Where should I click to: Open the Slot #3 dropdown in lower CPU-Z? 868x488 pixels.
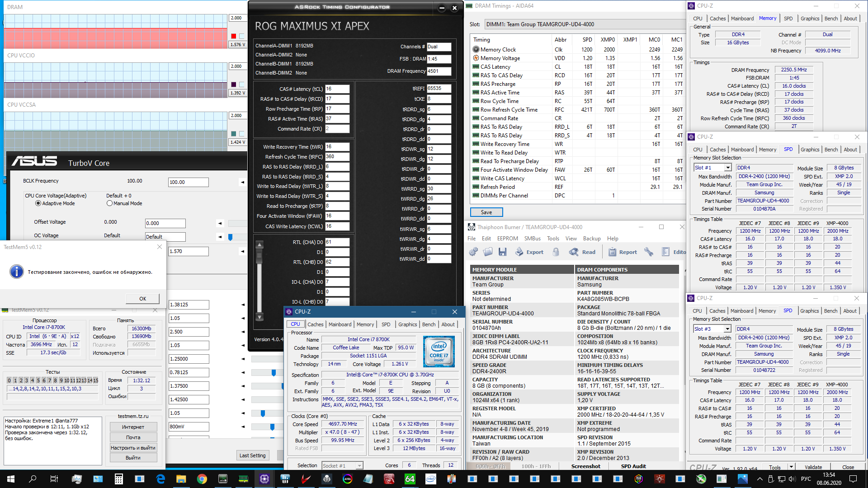[727, 329]
